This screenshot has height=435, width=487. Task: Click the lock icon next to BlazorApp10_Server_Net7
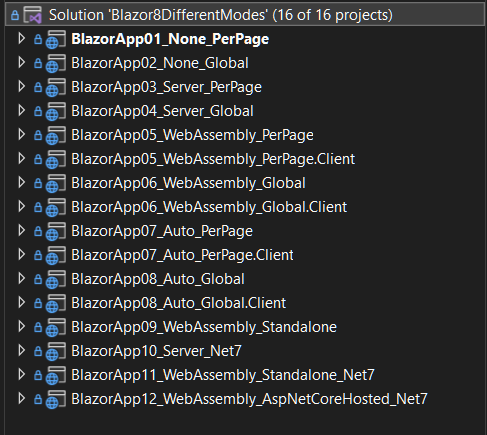tap(38, 351)
